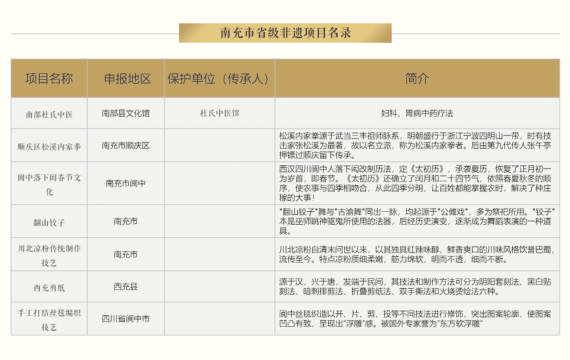Open the 顺庆区松溪内家拳 project entry
Screen dimensions: 570x360
[49, 147]
